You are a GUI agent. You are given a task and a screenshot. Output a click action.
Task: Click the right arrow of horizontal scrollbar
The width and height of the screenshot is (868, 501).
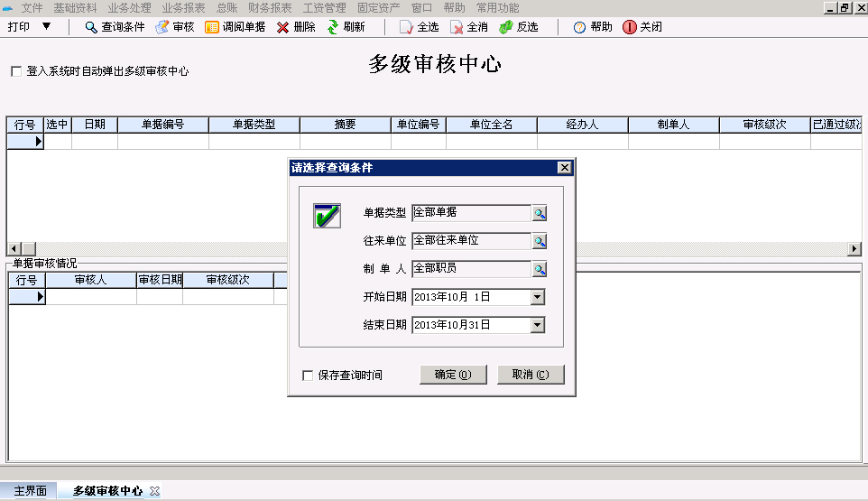(x=854, y=249)
